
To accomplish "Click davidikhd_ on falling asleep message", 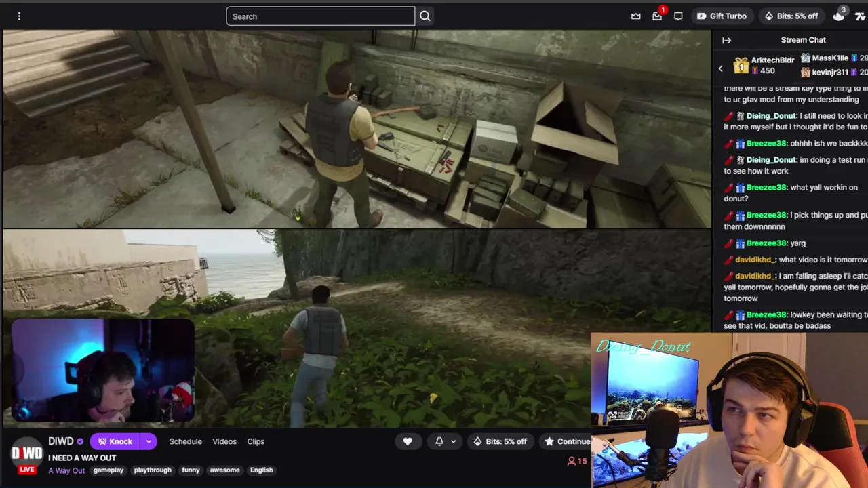I will 753,276.
